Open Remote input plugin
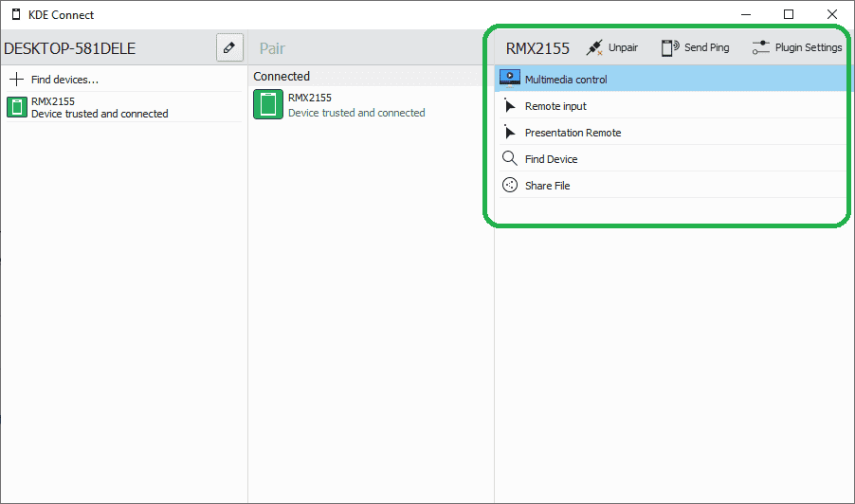855x504 pixels. tap(671, 106)
